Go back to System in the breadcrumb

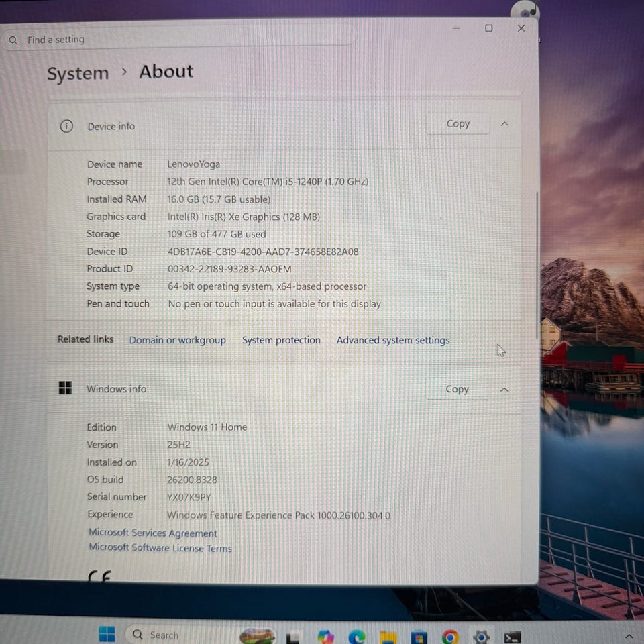pyautogui.click(x=78, y=74)
